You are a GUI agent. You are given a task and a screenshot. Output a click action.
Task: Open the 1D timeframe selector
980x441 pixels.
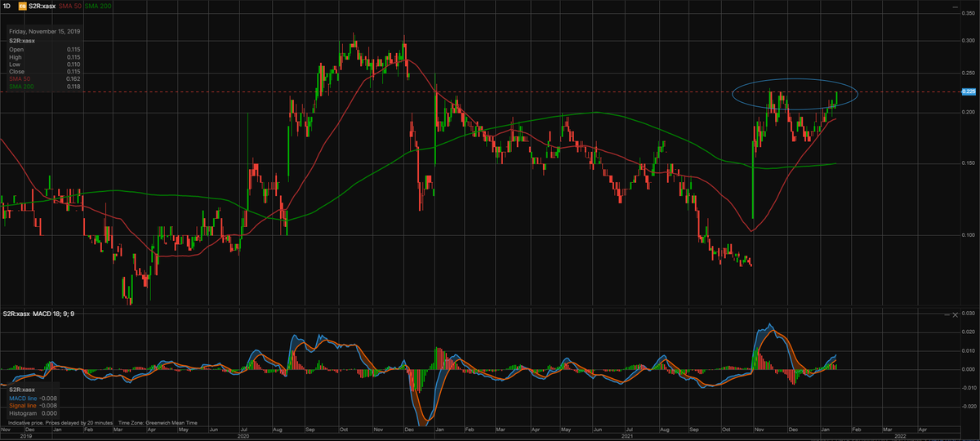[x=7, y=6]
